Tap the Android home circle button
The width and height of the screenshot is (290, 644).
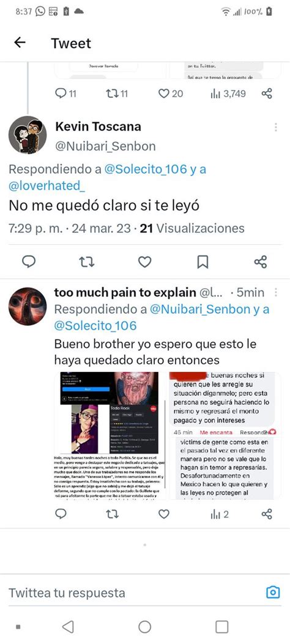pyautogui.click(x=144, y=627)
